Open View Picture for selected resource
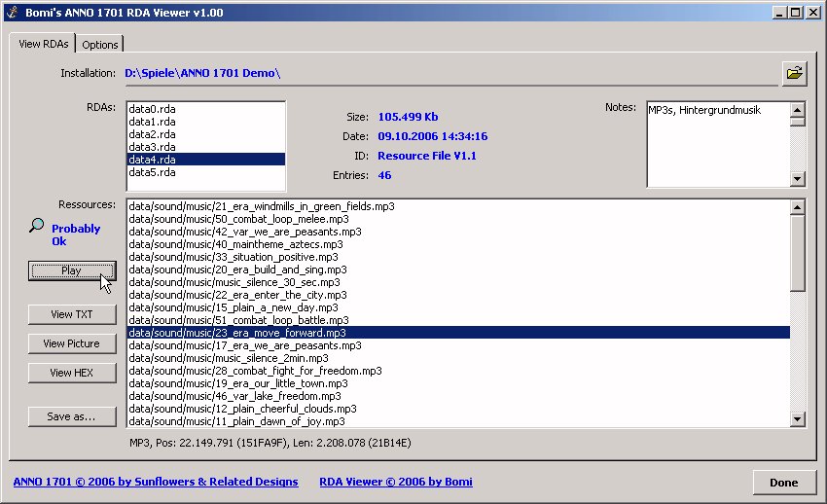This screenshot has height=504, width=827. (72, 343)
